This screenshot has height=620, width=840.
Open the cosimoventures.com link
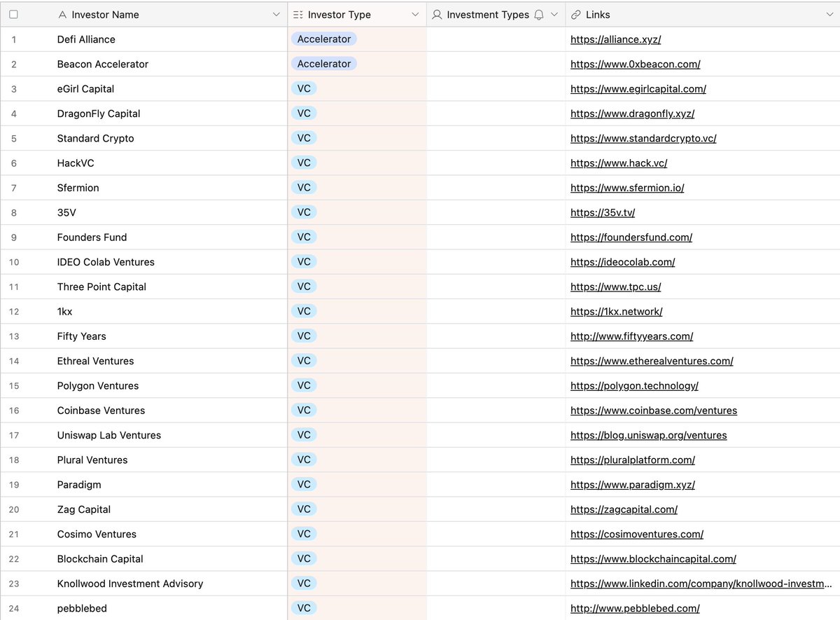[637, 535]
